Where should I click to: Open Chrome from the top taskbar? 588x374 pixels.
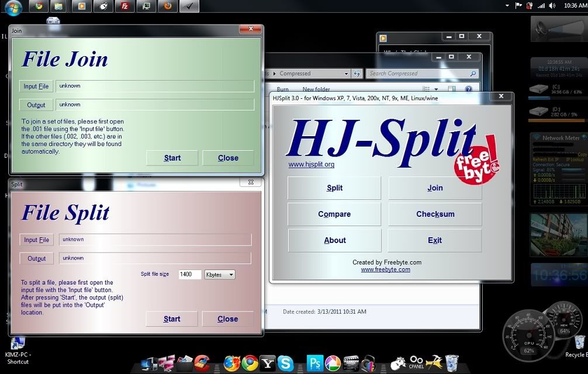(x=38, y=6)
